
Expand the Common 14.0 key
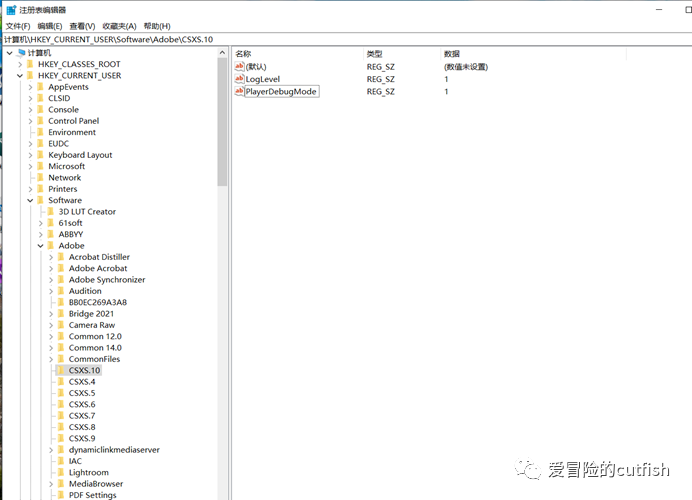click(x=51, y=348)
